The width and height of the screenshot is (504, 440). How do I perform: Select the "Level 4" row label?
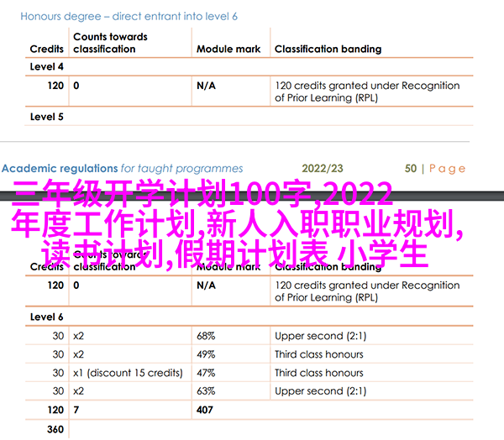tap(47, 66)
